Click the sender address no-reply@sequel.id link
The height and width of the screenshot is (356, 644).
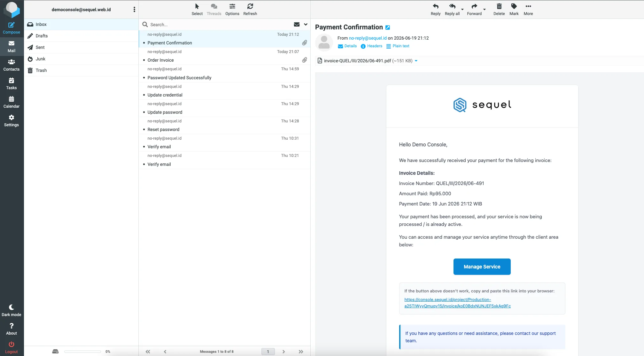pos(368,38)
